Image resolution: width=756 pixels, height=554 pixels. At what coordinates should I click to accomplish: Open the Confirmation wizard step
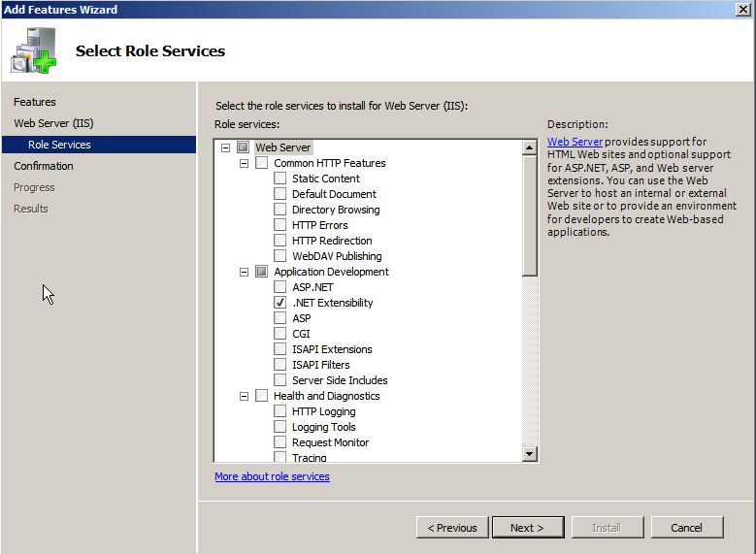click(x=44, y=166)
